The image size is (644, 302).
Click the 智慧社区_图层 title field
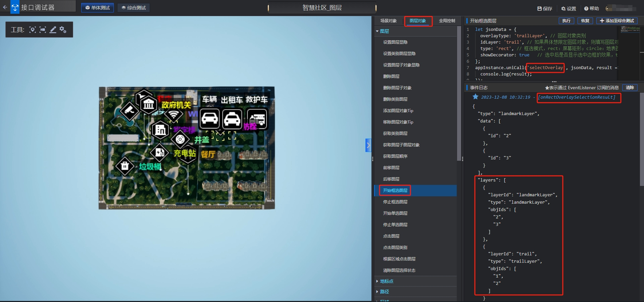pyautogui.click(x=322, y=8)
